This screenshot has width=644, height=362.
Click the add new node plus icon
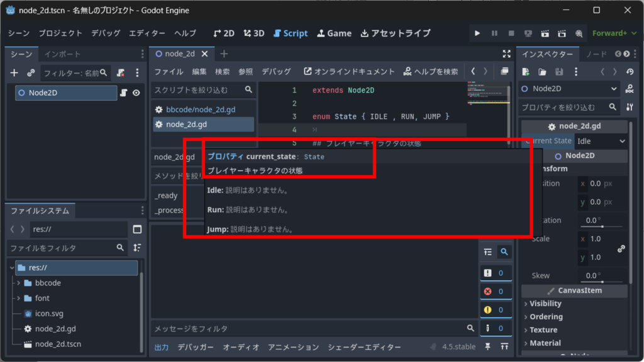click(14, 73)
